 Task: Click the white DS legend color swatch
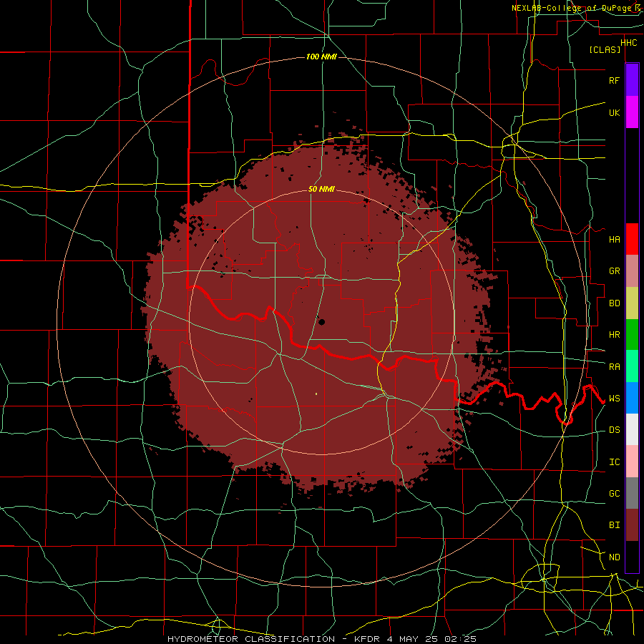(x=632, y=429)
